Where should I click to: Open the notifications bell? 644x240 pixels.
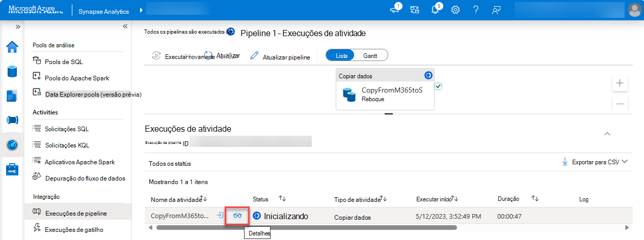(435, 10)
